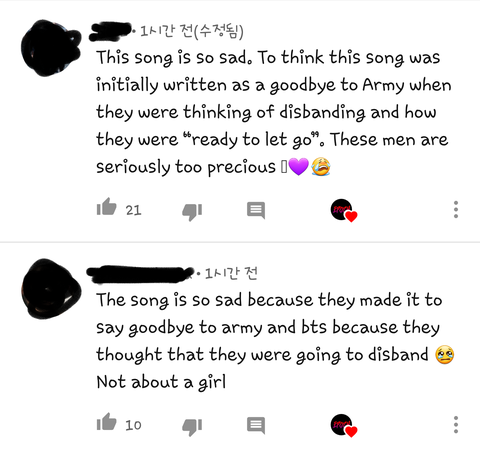Reply to the second comment
The height and width of the screenshot is (456, 480).
tap(256, 425)
